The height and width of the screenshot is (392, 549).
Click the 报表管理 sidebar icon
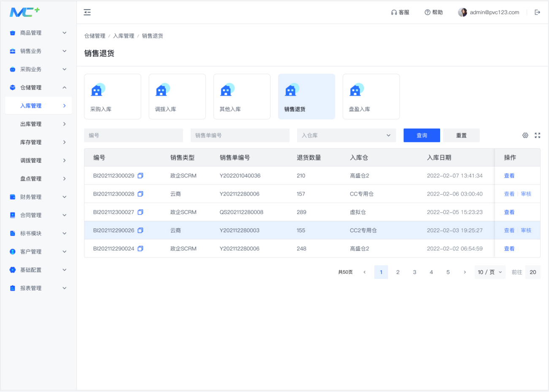tap(13, 288)
